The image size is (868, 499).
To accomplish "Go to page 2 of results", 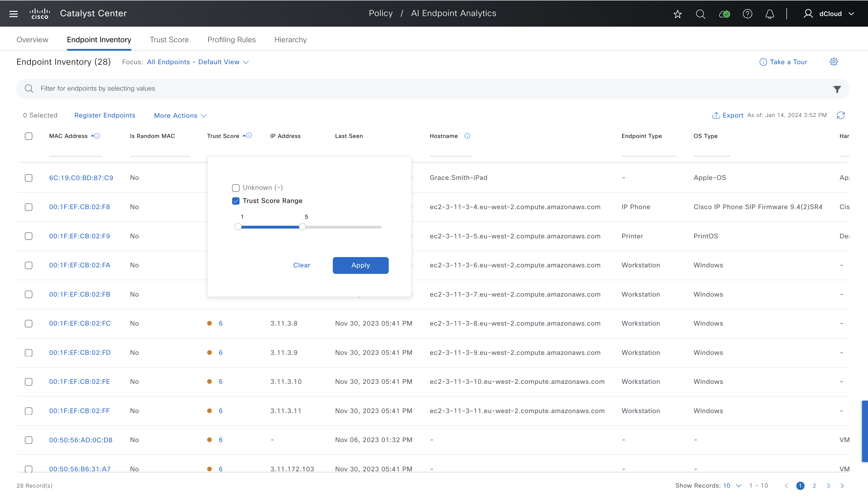I will click(x=814, y=486).
